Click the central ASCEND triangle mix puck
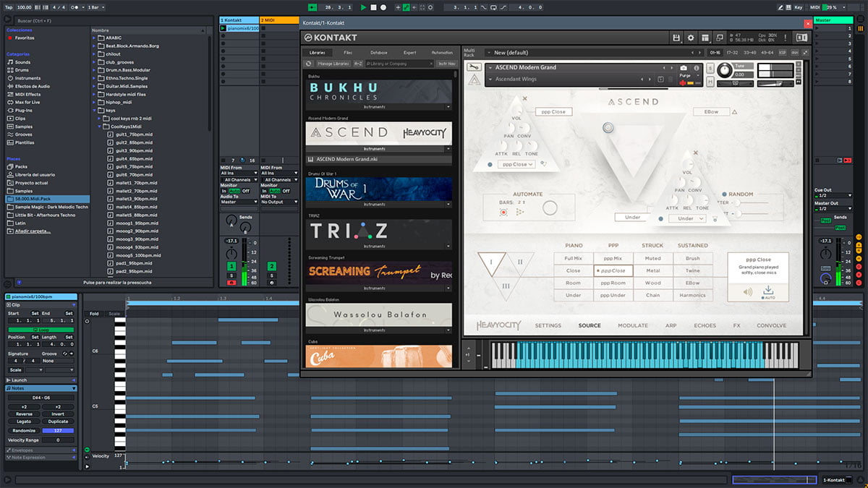Screen dimensions: 868x488 608,128
